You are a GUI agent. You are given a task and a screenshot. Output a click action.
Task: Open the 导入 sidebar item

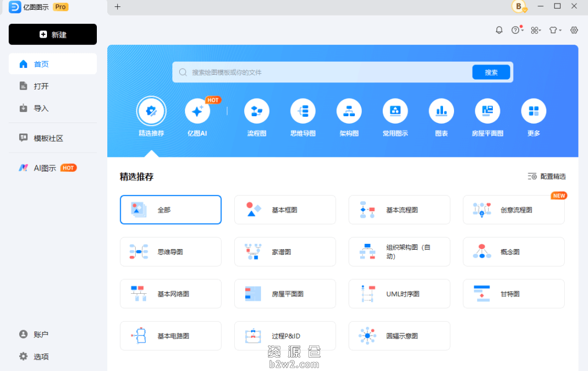[x=41, y=108]
